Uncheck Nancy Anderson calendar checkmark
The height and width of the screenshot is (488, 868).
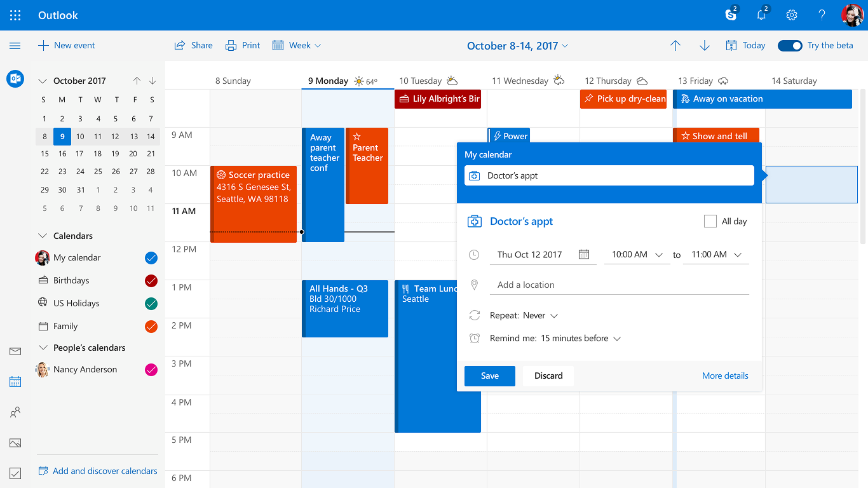point(151,370)
